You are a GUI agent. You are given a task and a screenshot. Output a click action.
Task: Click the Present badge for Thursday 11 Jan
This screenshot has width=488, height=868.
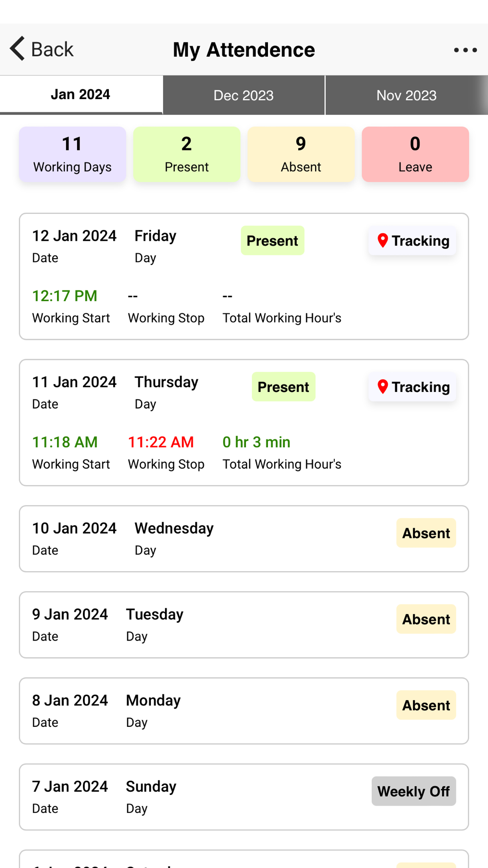[x=284, y=387]
